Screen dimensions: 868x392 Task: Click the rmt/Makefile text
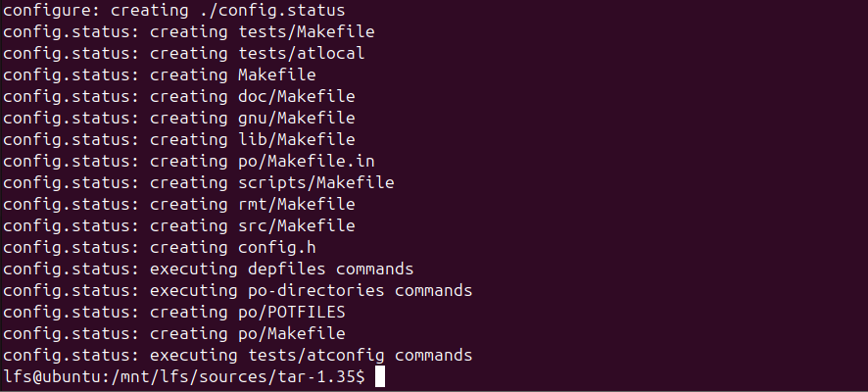[x=296, y=204]
